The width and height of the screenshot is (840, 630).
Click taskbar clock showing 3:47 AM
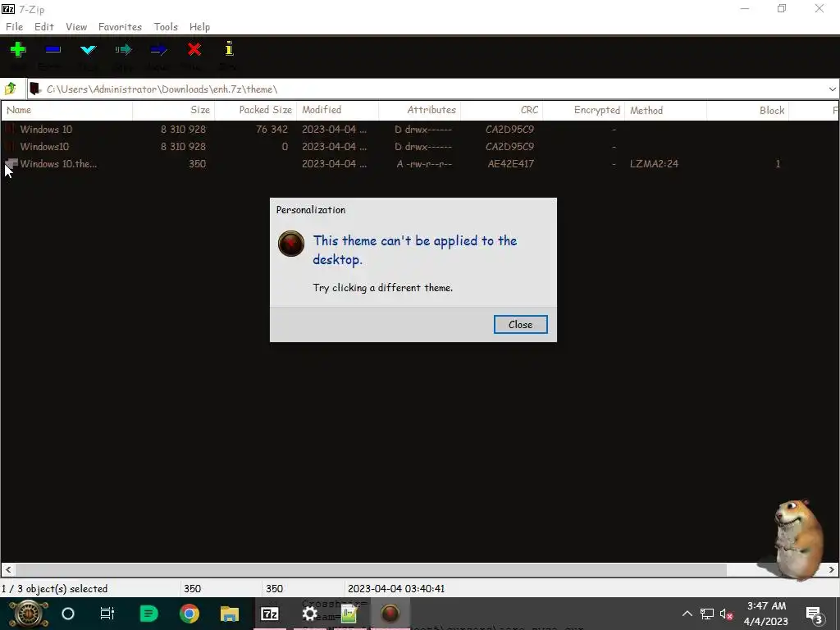tap(766, 614)
